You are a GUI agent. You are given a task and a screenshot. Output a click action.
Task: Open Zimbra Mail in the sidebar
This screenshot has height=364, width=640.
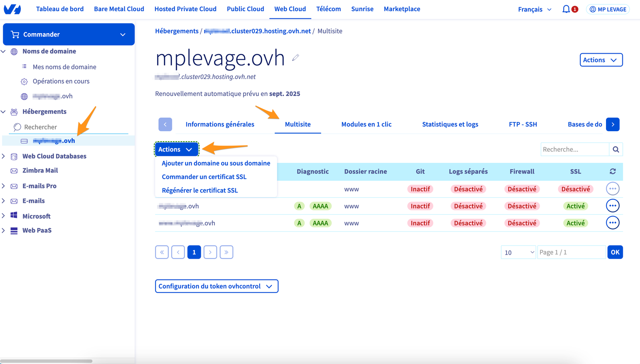point(40,170)
